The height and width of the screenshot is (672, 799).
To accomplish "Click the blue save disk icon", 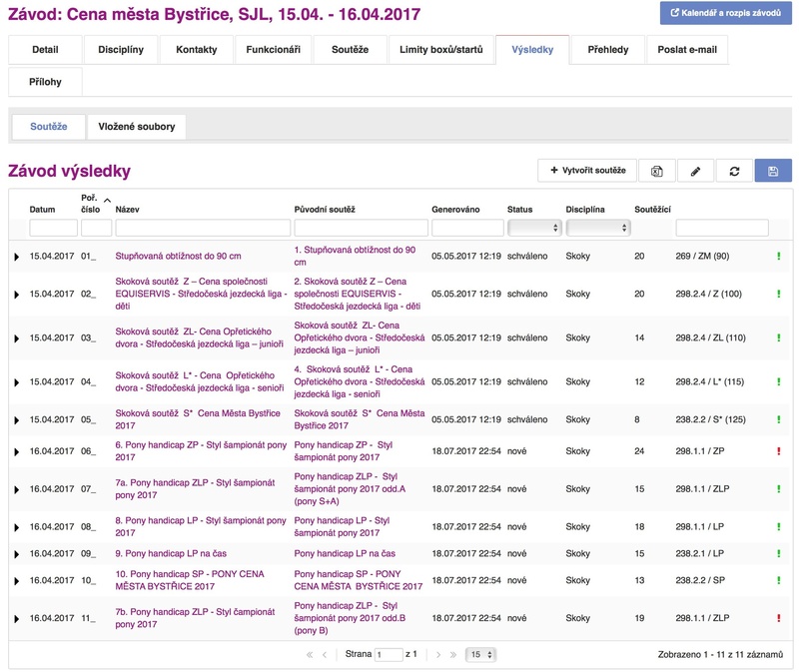I will click(x=773, y=171).
